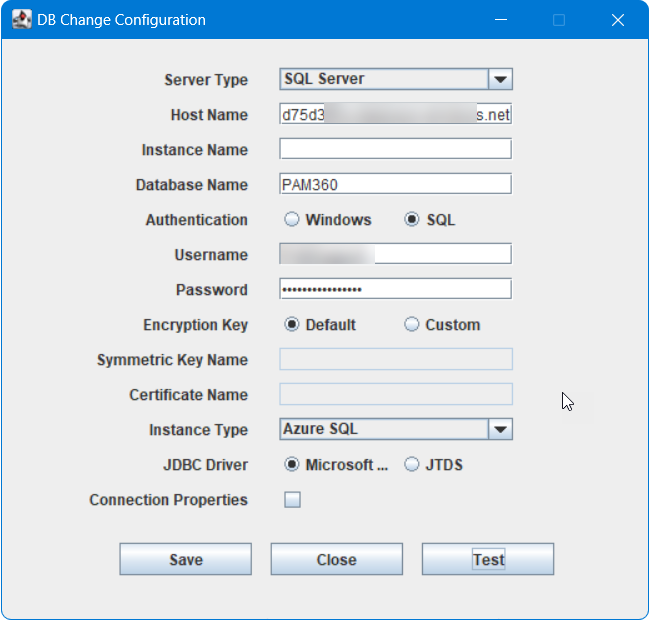Click the Host Name field

pos(396,114)
